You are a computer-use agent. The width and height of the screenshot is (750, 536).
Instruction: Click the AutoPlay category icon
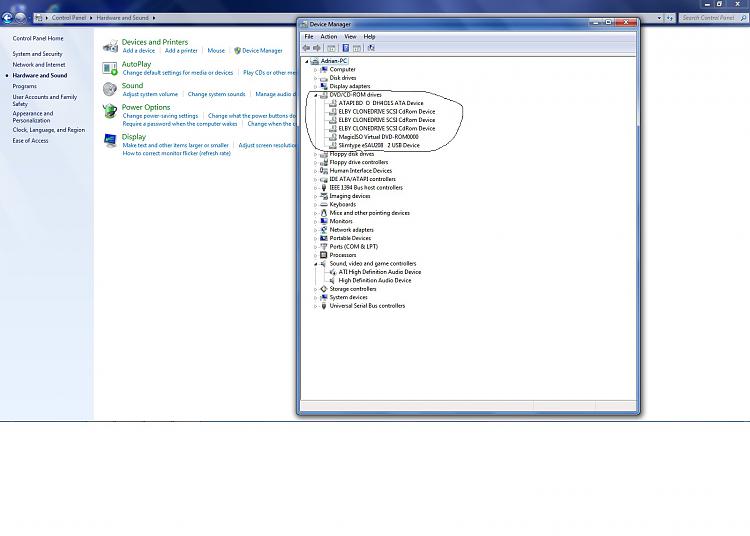coord(110,68)
